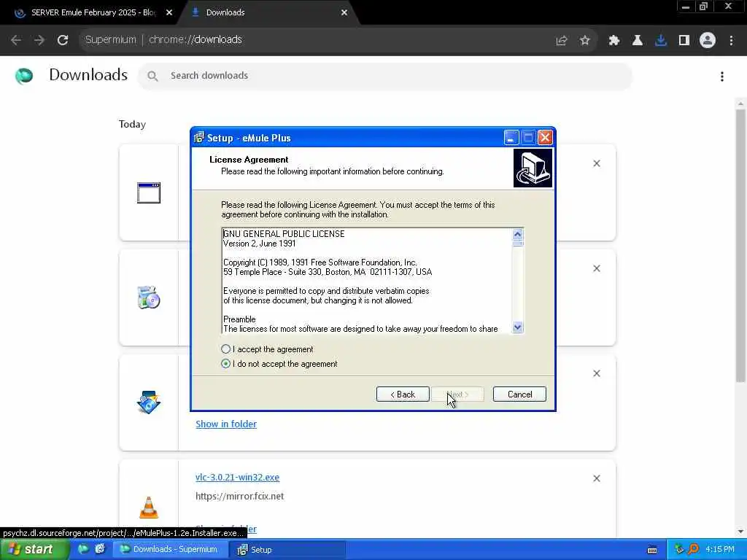Select 'I accept the agreement' radio button
This screenshot has height=560, width=747.
pyautogui.click(x=226, y=349)
